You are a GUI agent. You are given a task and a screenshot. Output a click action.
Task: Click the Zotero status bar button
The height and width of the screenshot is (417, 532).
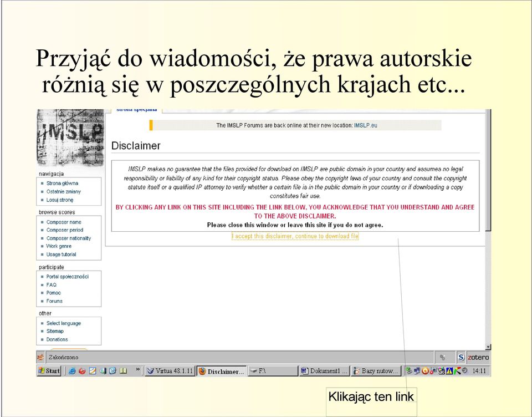[x=478, y=357]
